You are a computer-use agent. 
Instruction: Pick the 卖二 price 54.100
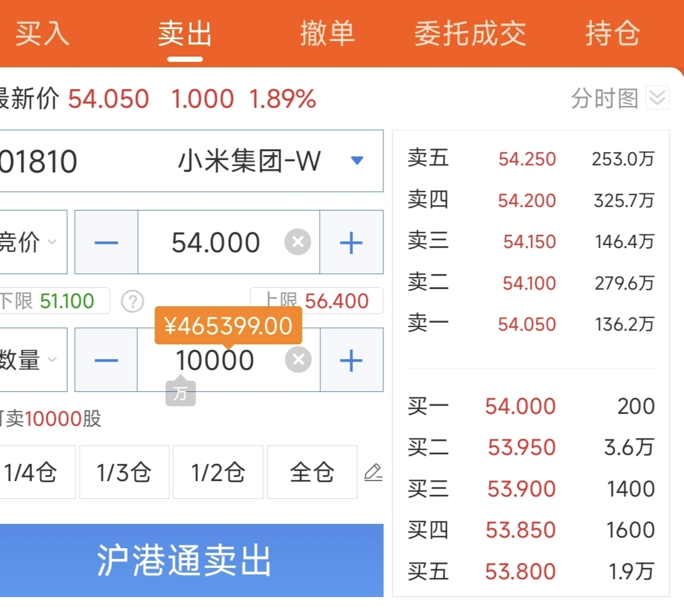pyautogui.click(x=529, y=283)
